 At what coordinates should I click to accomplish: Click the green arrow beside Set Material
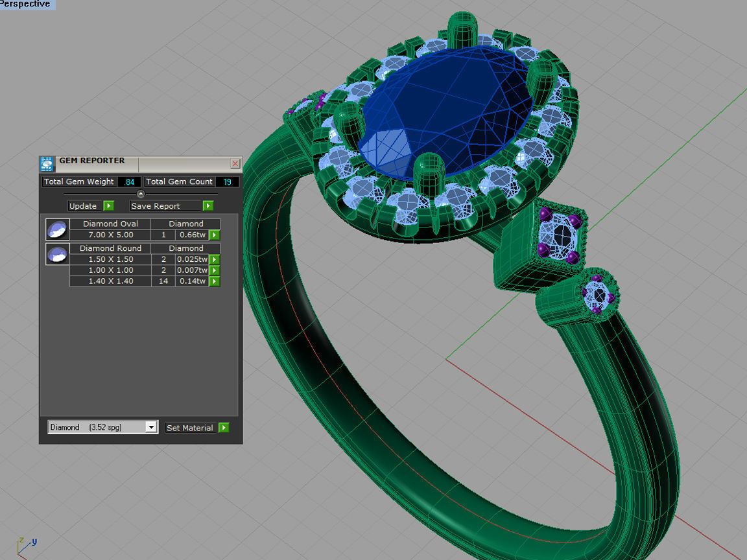(224, 428)
